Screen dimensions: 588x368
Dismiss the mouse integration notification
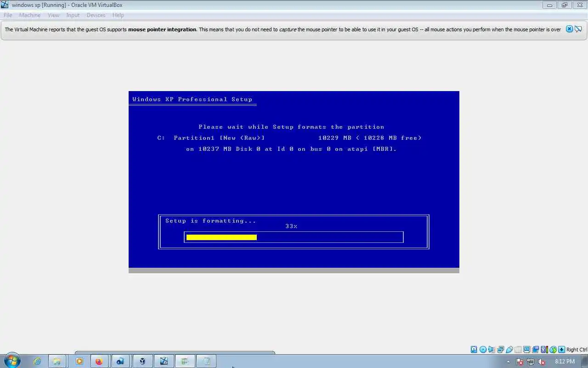[569, 29]
